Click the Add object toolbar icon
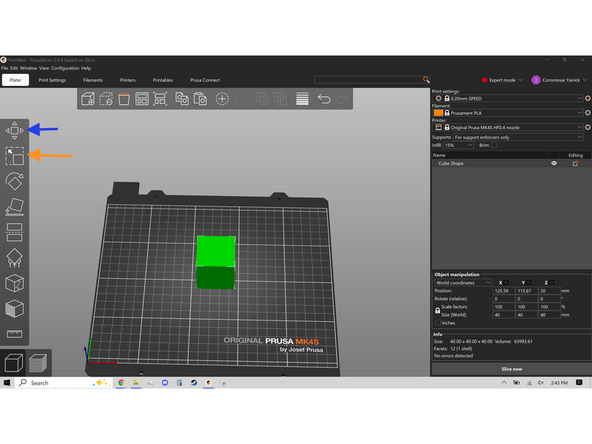This screenshot has width=592, height=444. coord(88,99)
